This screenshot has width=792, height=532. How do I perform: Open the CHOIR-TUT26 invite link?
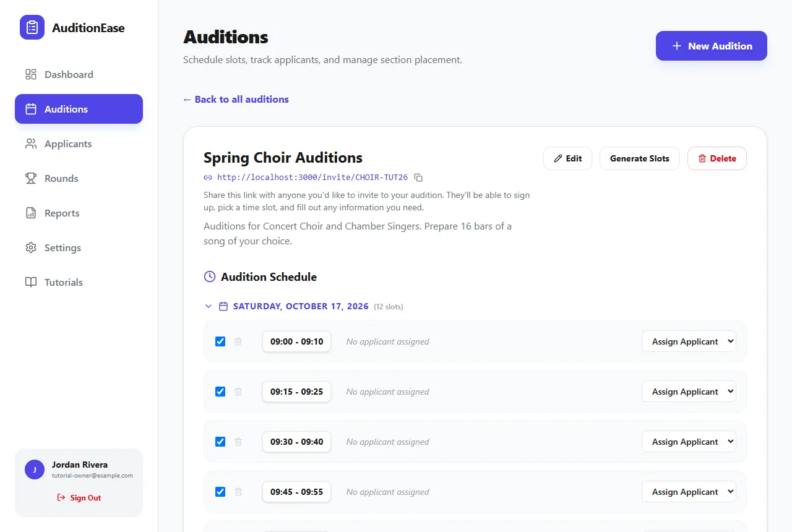tap(312, 178)
